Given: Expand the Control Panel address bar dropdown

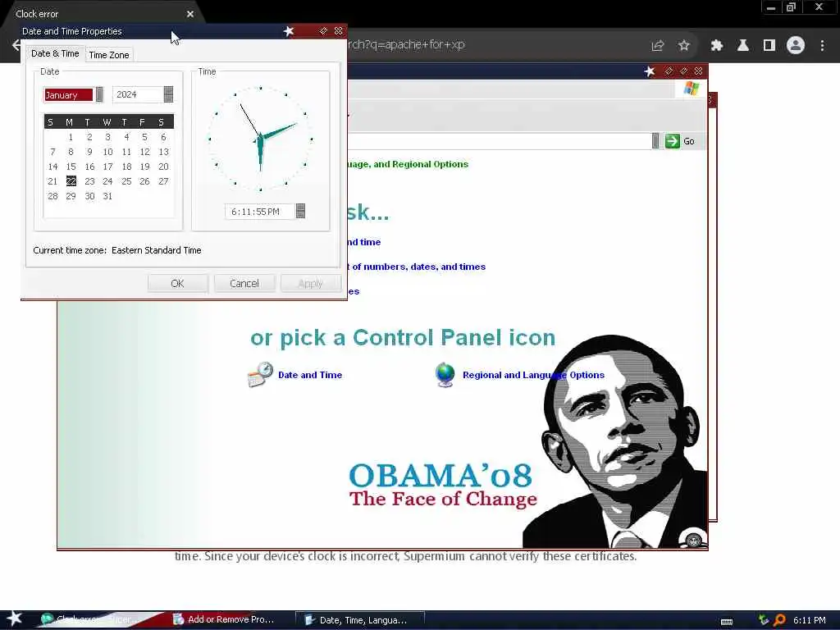Looking at the screenshot, I should [655, 141].
